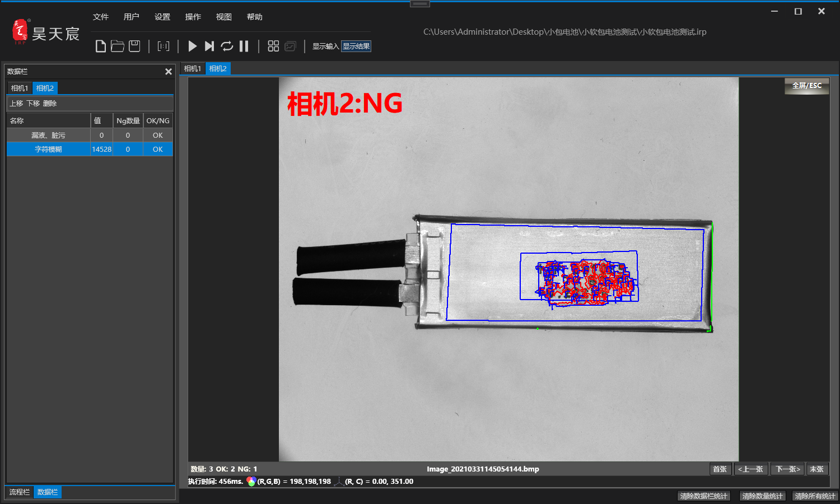Minimize the application window
840x504 pixels.
tap(774, 11)
